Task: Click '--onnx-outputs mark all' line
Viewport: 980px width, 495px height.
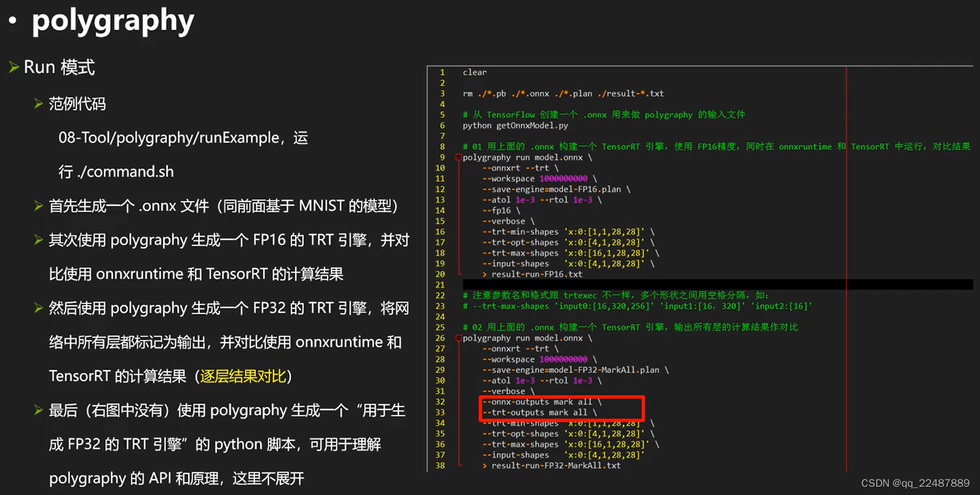Action: click(542, 402)
